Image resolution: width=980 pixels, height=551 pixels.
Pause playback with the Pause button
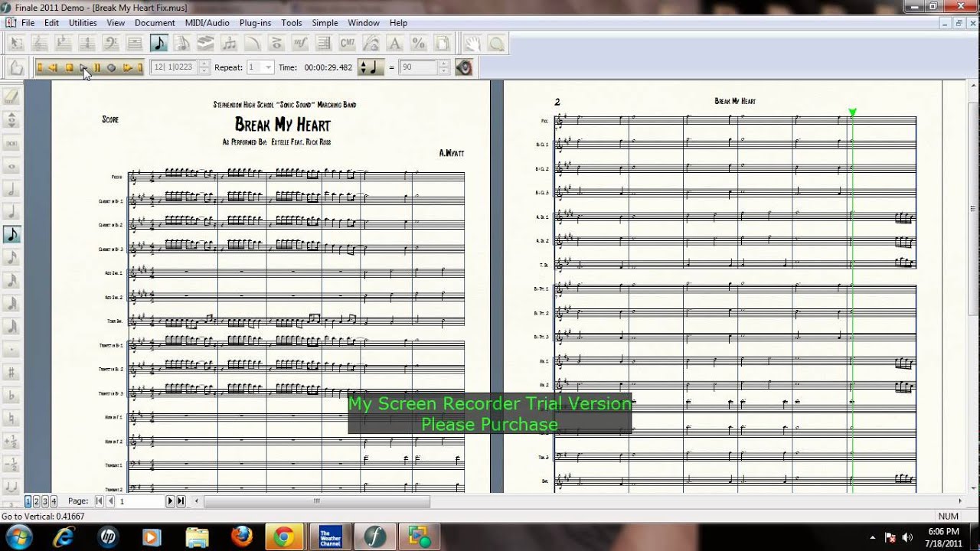[x=97, y=67]
